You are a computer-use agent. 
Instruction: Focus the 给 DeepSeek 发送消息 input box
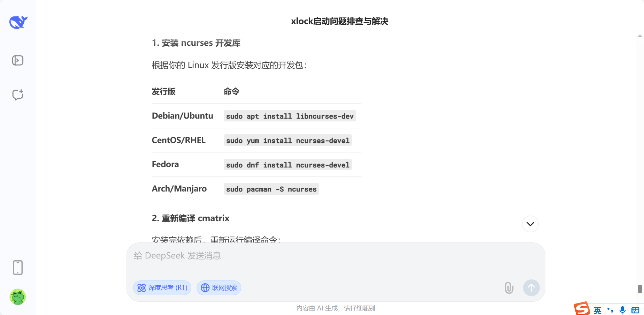click(x=336, y=256)
